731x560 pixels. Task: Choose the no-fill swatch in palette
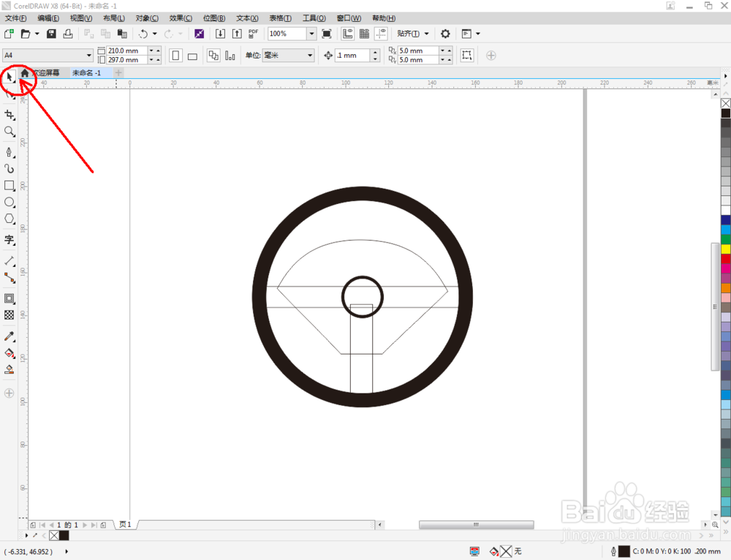tap(726, 104)
